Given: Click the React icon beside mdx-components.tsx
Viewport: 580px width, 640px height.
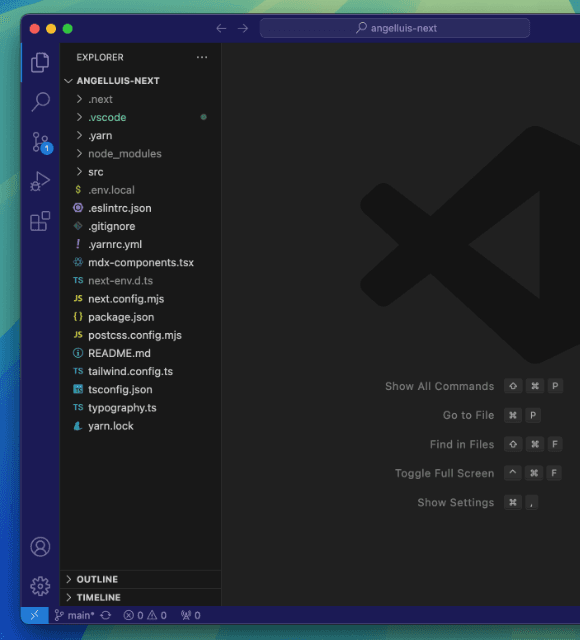Looking at the screenshot, I should click(x=78, y=262).
